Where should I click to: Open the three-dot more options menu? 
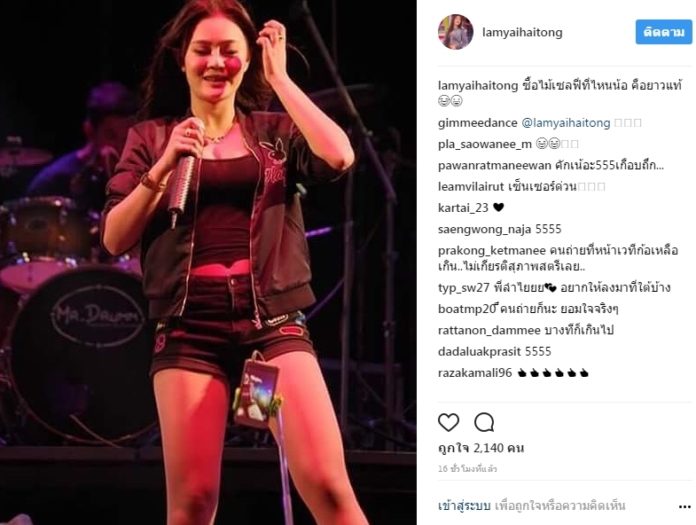point(684,506)
